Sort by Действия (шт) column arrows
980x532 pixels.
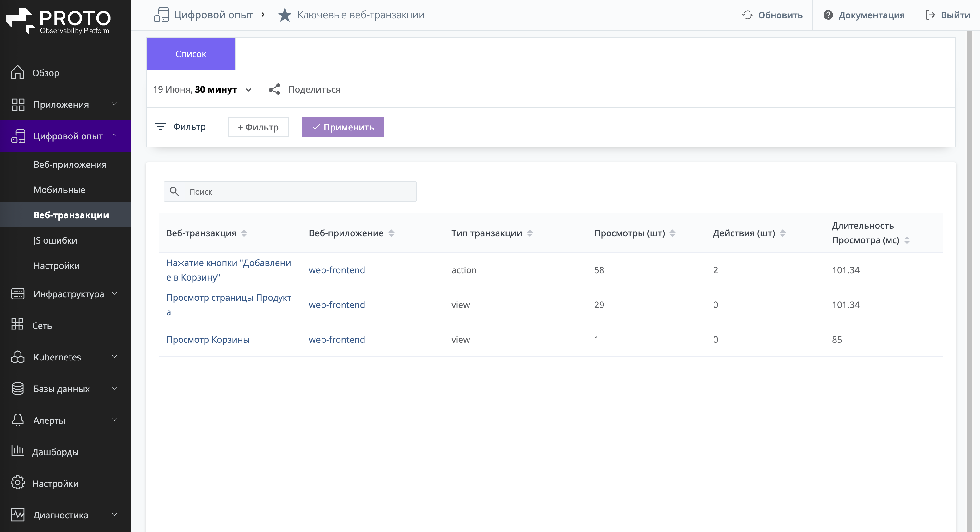(782, 233)
